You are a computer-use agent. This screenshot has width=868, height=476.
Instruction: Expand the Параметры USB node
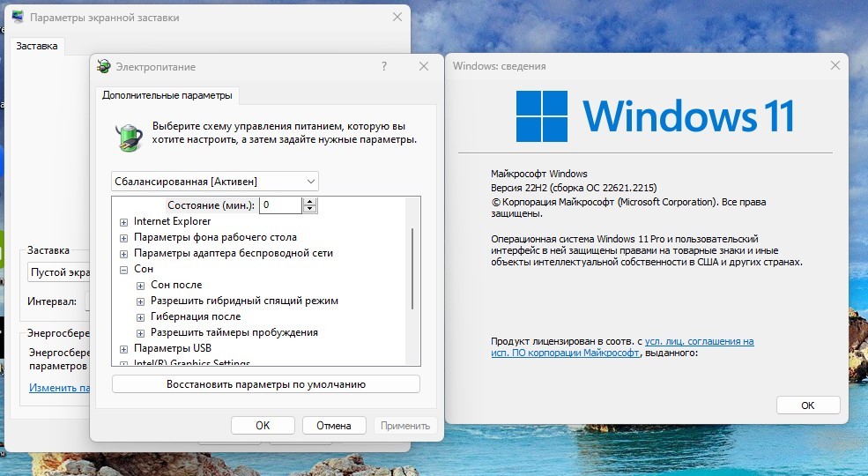point(124,349)
